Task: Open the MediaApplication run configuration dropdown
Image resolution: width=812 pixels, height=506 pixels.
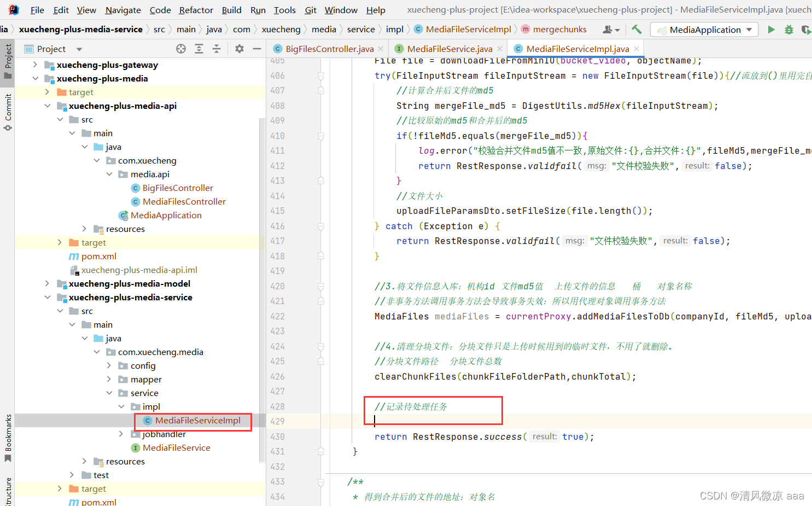Action: [704, 30]
